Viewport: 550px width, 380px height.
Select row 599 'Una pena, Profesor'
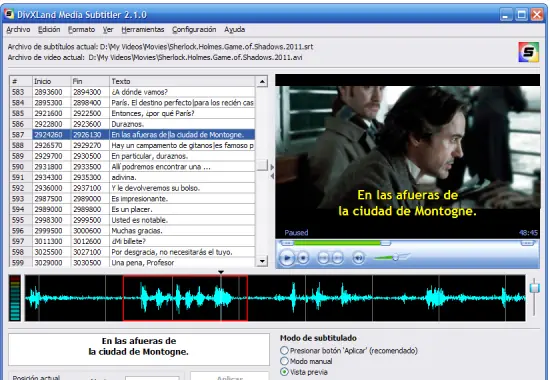coord(132,262)
